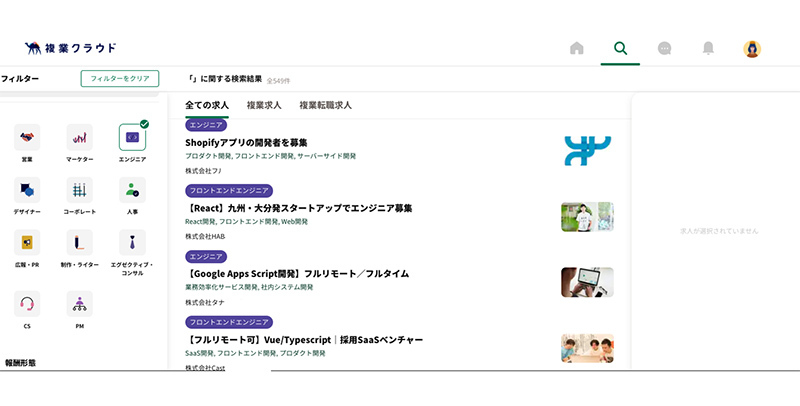Uncheck the selected エンジニア category
This screenshot has height=406, width=800.
click(132, 137)
